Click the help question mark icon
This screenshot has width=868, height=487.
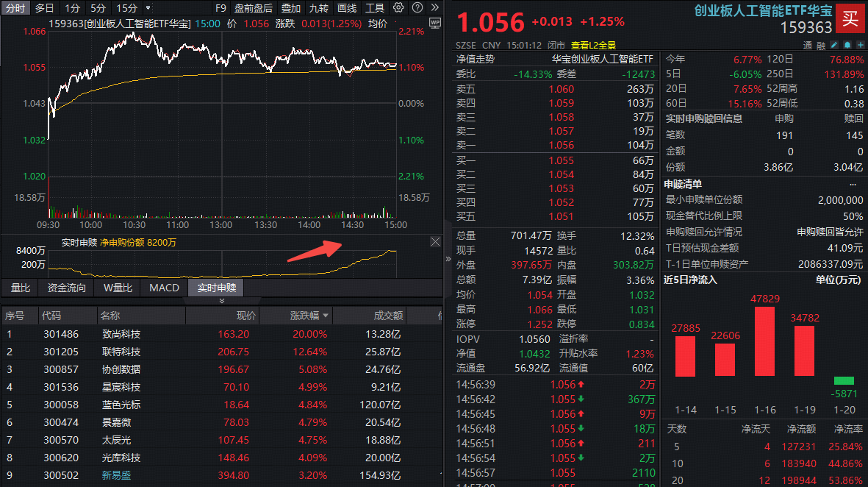416,8
